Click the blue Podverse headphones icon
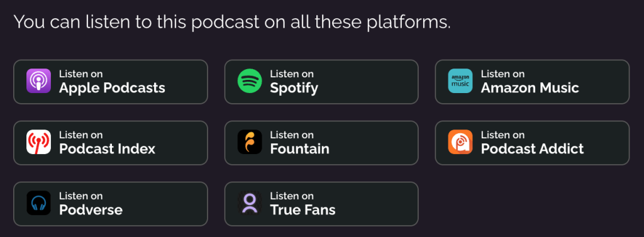 [38, 203]
